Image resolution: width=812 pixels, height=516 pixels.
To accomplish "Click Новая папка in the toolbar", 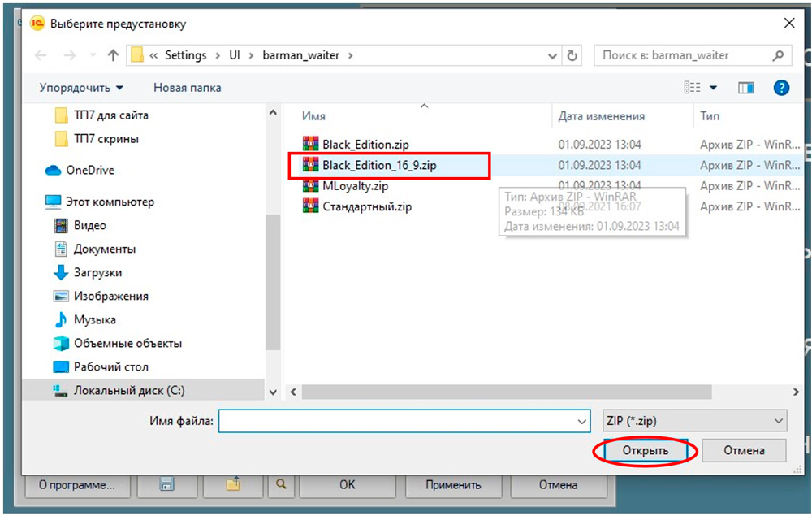I will click(187, 88).
